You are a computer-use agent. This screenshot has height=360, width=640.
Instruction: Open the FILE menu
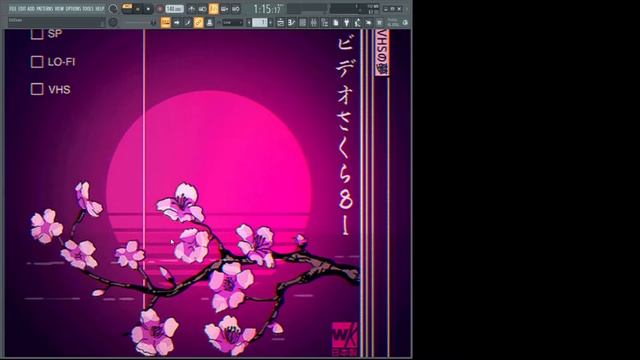pos(12,9)
